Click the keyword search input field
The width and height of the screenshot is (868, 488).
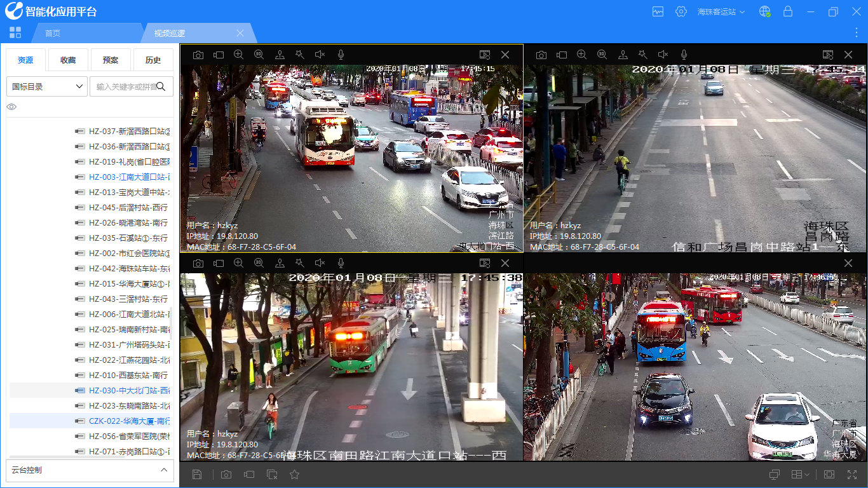126,86
